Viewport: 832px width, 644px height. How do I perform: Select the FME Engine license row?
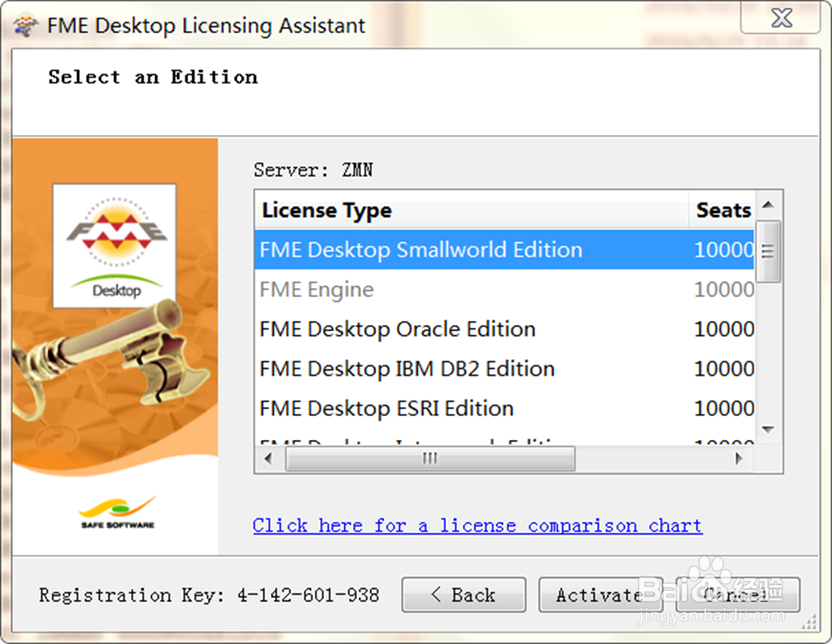(x=505, y=289)
